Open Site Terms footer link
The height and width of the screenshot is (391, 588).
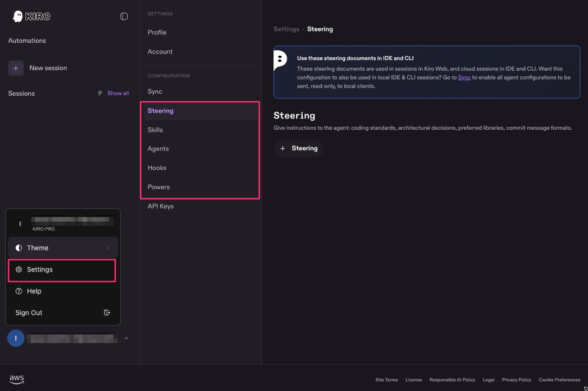click(386, 380)
